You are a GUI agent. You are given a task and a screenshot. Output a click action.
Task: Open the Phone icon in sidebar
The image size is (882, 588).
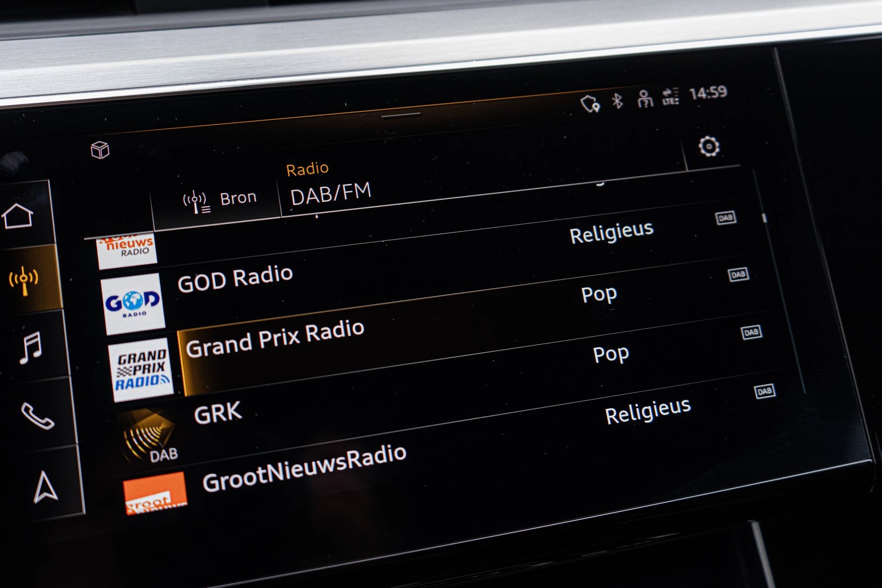click(x=38, y=416)
